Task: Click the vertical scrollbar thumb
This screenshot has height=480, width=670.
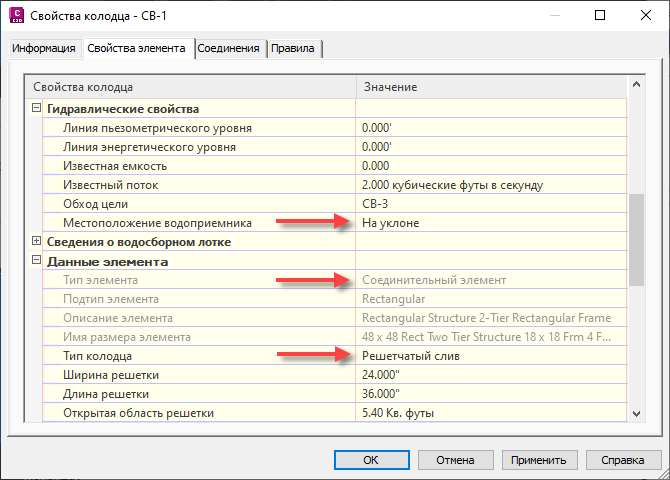Action: click(x=637, y=241)
